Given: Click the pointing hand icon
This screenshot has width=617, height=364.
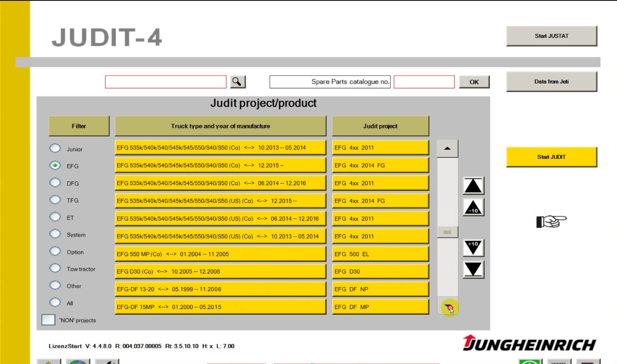Looking at the screenshot, I should pos(551,221).
